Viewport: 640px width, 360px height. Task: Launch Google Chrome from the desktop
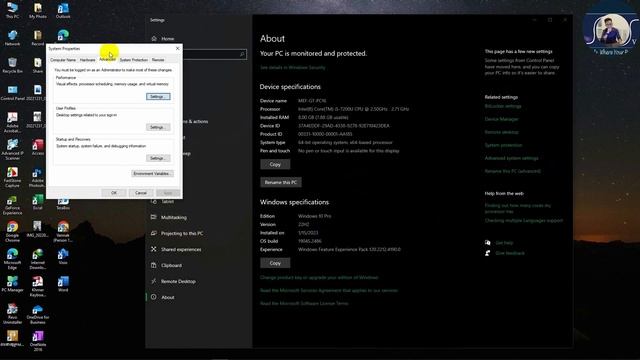pyautogui.click(x=12, y=231)
